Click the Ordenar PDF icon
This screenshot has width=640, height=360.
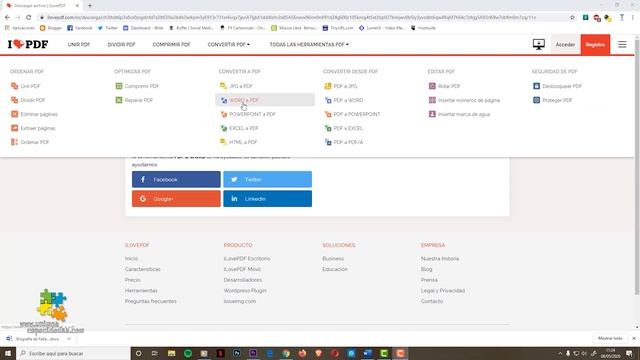pos(15,142)
